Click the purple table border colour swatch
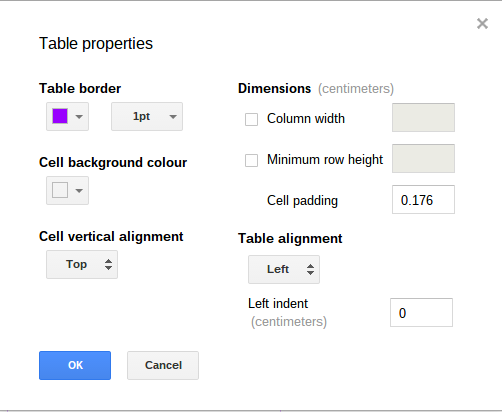The image size is (502, 412). pos(60,116)
